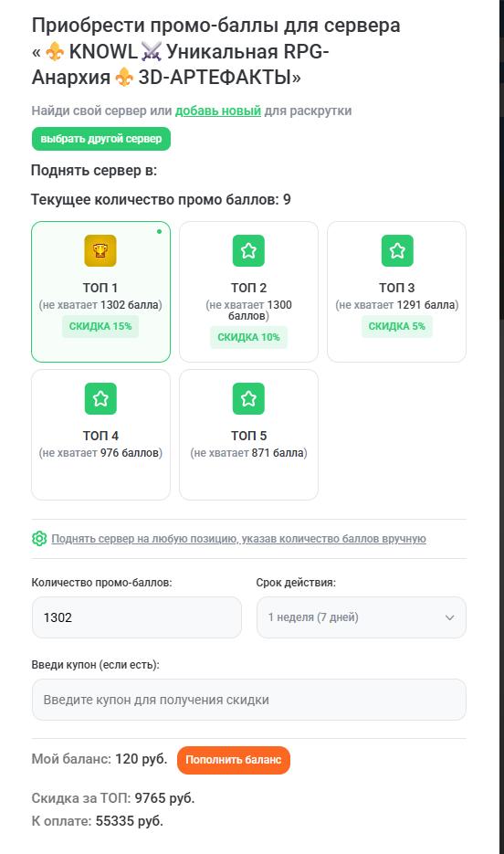The image size is (504, 854).
Task: Click the Пополнить баланс button
Action: (234, 760)
